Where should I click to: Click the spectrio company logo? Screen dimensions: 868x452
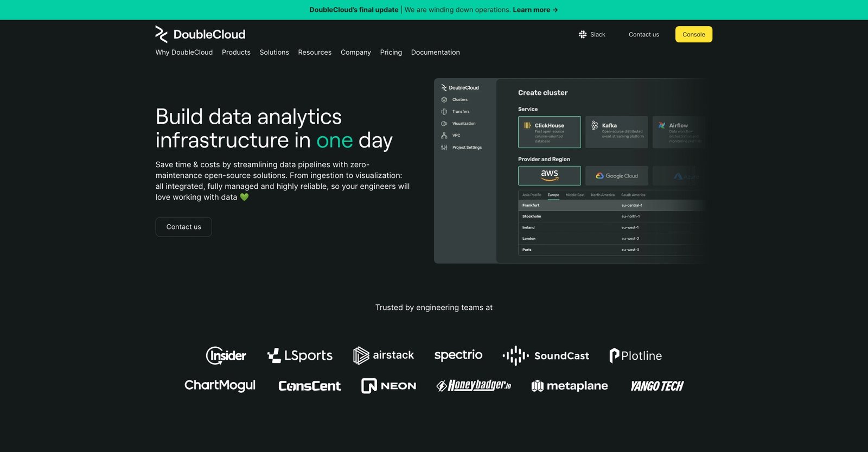click(458, 355)
